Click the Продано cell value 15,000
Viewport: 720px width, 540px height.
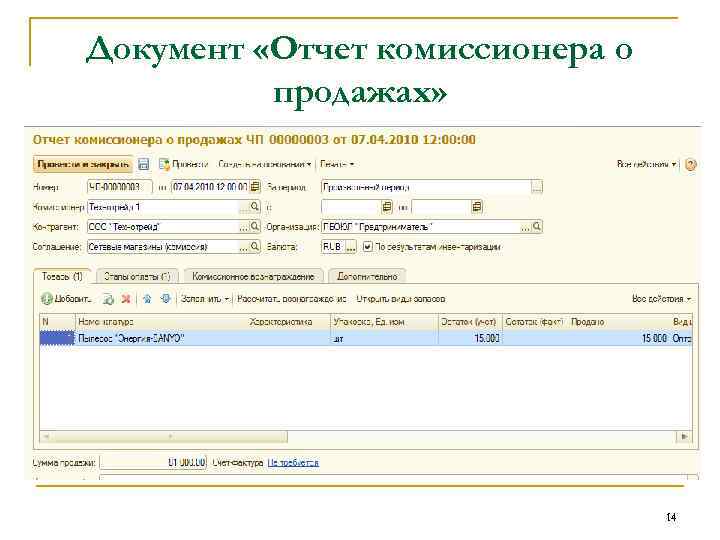pyautogui.click(x=619, y=338)
